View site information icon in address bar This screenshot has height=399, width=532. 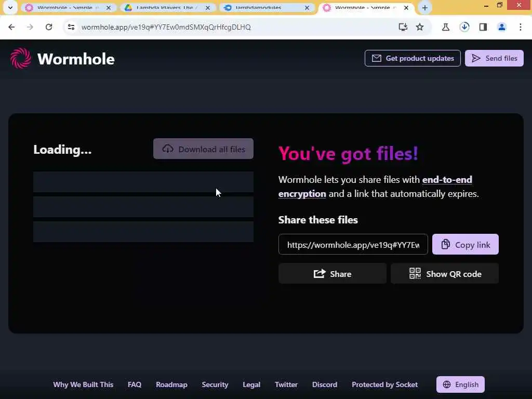pos(71,27)
